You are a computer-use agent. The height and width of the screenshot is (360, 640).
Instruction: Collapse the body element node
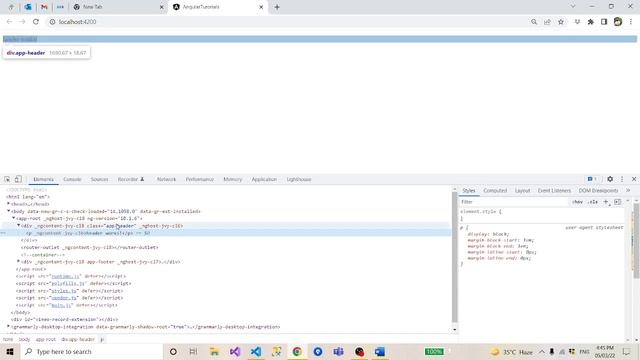click(x=8, y=211)
